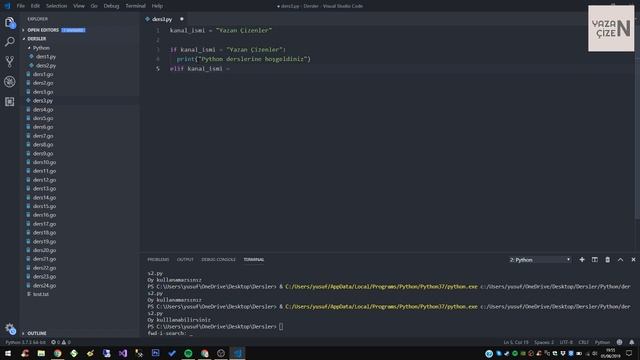Change the Spaces indentation setting in status bar
Screen dimensions: 640x360
(544, 342)
